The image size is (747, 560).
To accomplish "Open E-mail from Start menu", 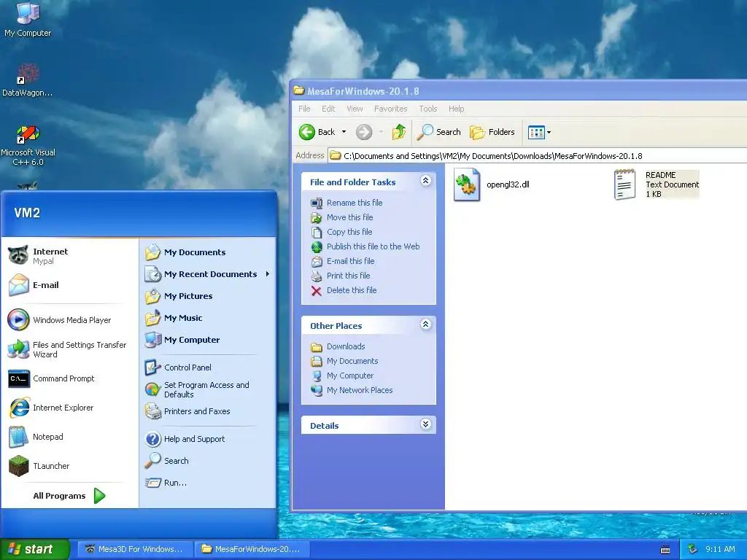I will [34, 285].
